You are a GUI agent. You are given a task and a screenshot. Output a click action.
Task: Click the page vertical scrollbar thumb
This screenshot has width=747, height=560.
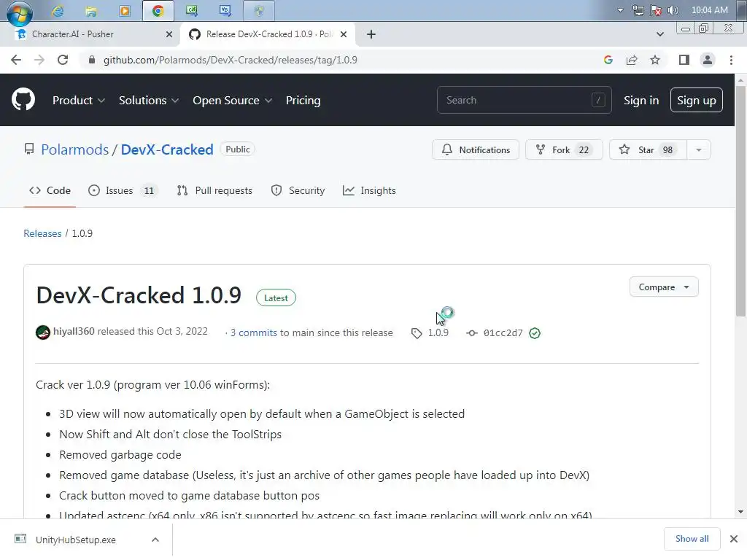click(x=740, y=203)
